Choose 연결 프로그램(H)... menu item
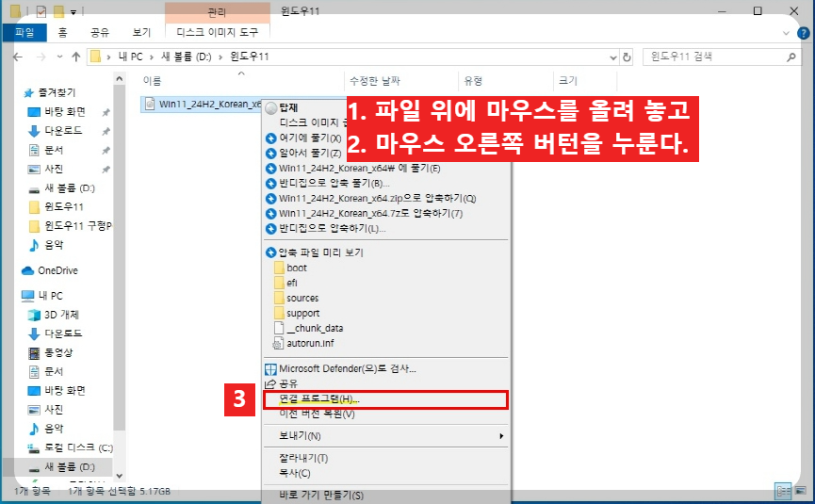Image resolution: width=815 pixels, height=504 pixels. tap(385, 399)
